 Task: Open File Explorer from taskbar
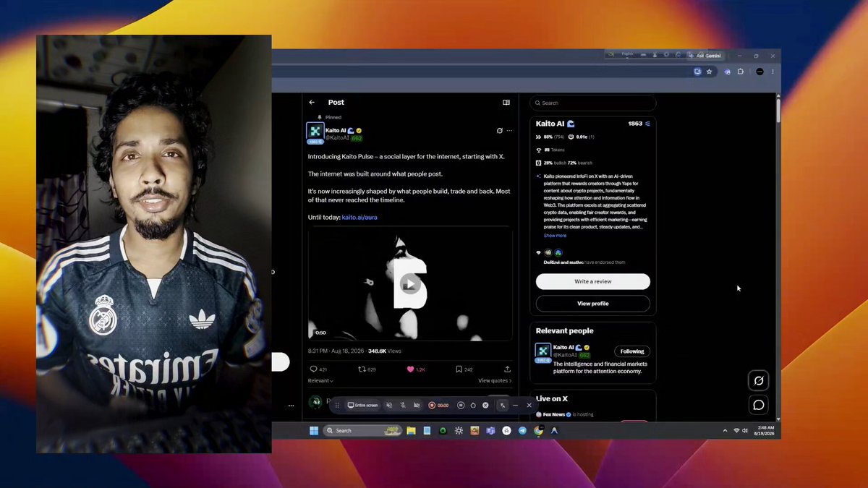pyautogui.click(x=411, y=430)
